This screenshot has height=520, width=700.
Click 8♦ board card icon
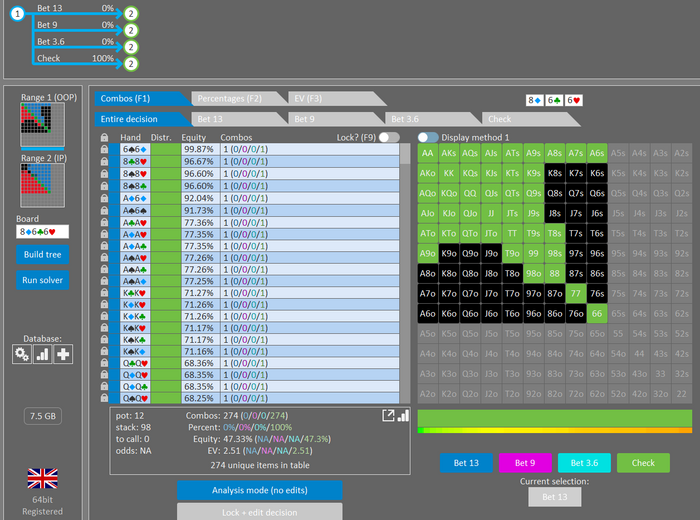tap(535, 100)
